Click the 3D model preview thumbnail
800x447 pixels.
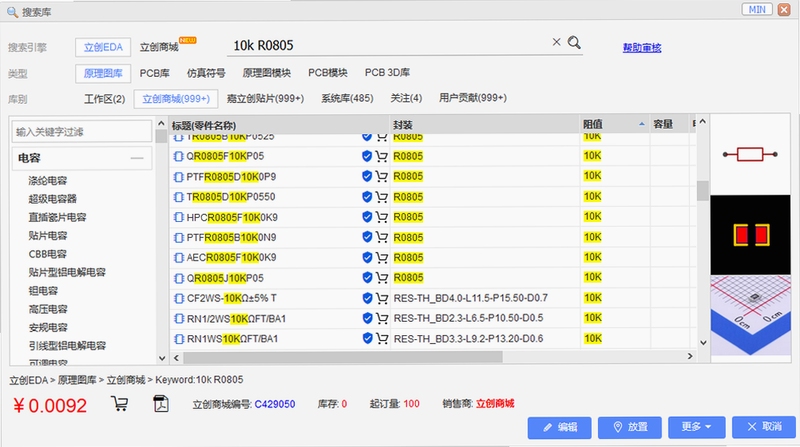click(751, 315)
